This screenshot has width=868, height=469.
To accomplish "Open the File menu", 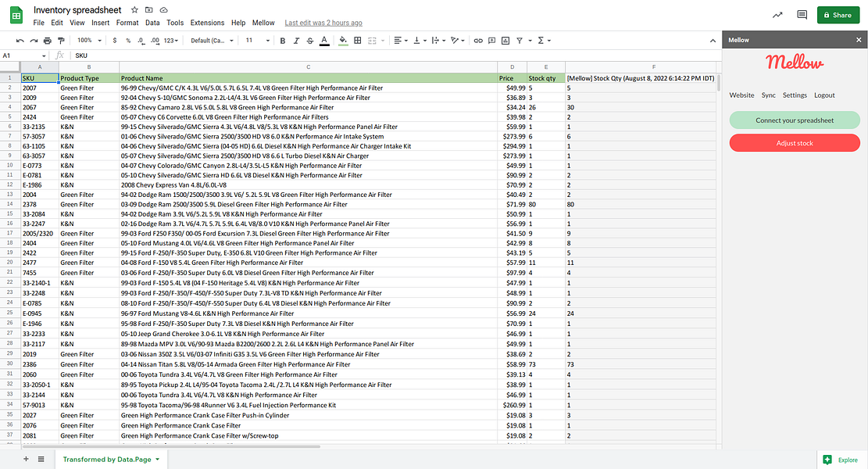I will click(x=39, y=23).
